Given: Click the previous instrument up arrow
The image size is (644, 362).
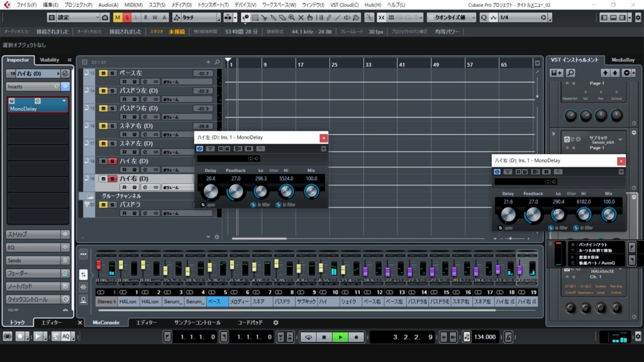Looking at the screenshot, I should click(605, 73).
